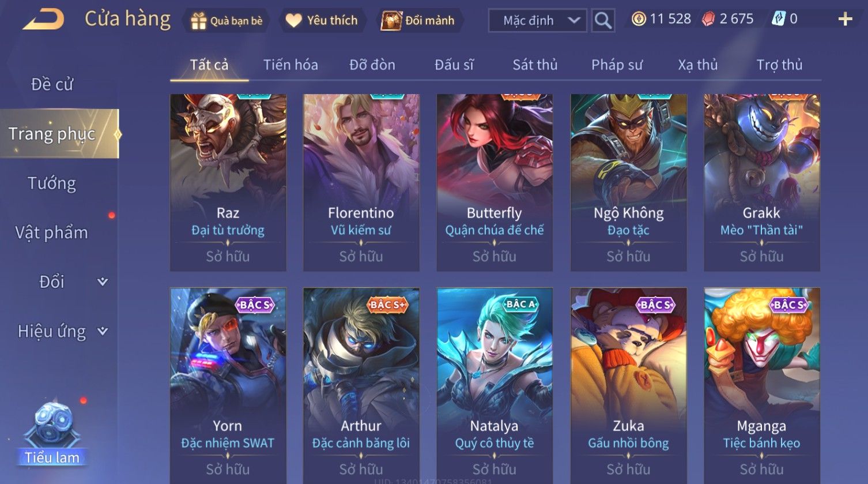Image resolution: width=868 pixels, height=484 pixels.
Task: Tap the plus icon to add currency
Action: pyautogui.click(x=845, y=20)
